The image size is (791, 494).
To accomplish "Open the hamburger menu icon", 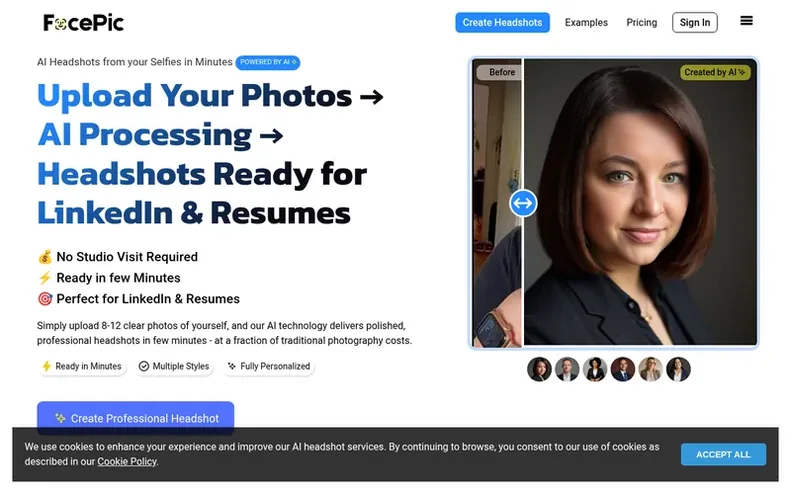I will pyautogui.click(x=746, y=21).
